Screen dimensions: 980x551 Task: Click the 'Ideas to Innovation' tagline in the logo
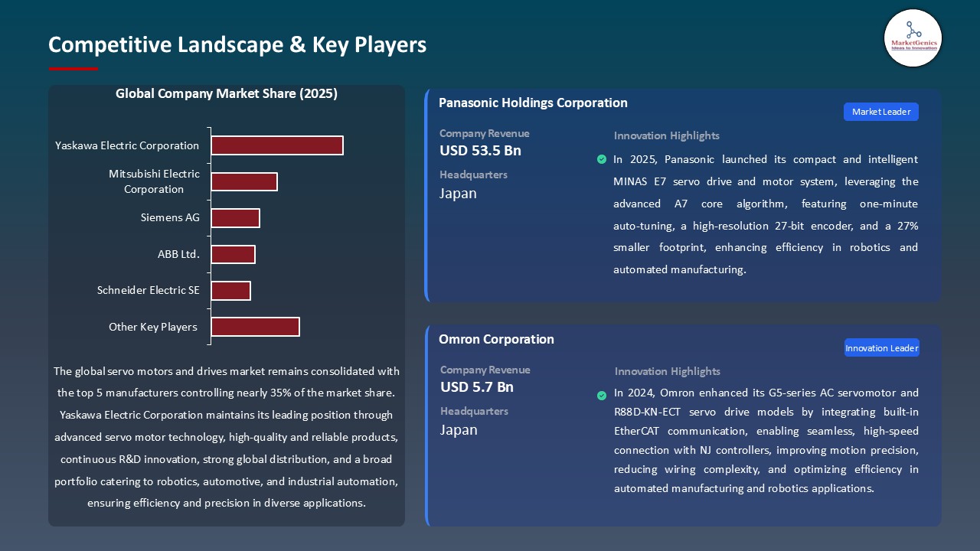coord(913,48)
